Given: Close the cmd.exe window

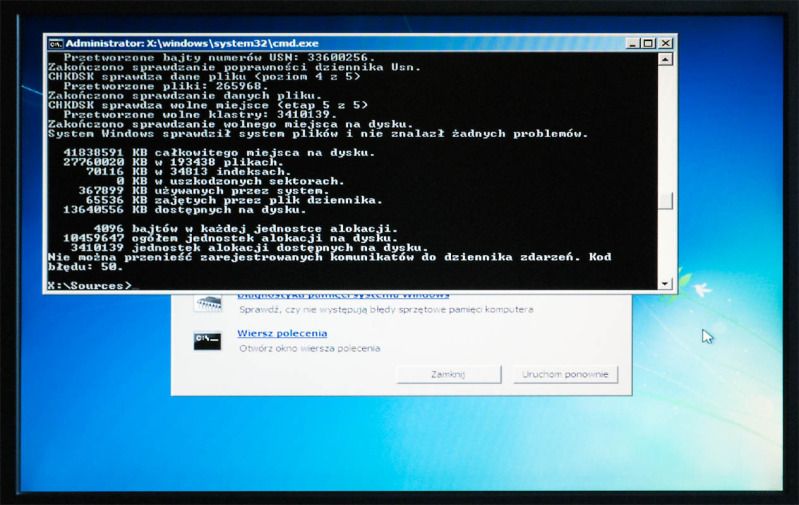Looking at the screenshot, I should click(665, 43).
